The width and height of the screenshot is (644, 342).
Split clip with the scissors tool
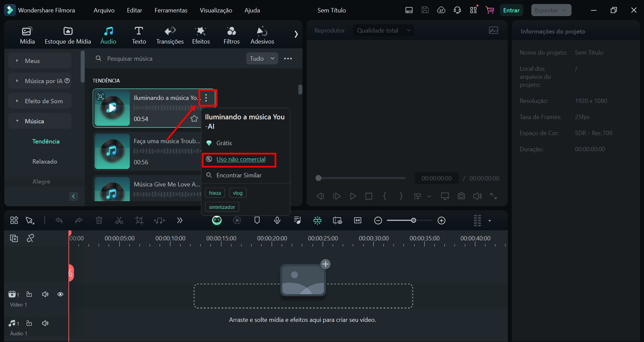[x=119, y=220]
